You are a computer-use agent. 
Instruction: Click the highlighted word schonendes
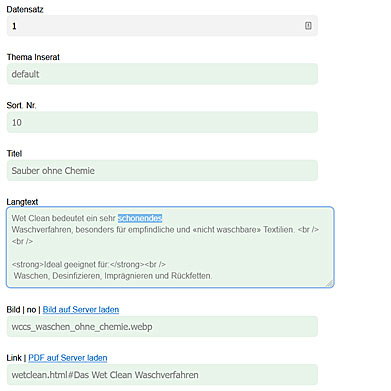[140, 218]
